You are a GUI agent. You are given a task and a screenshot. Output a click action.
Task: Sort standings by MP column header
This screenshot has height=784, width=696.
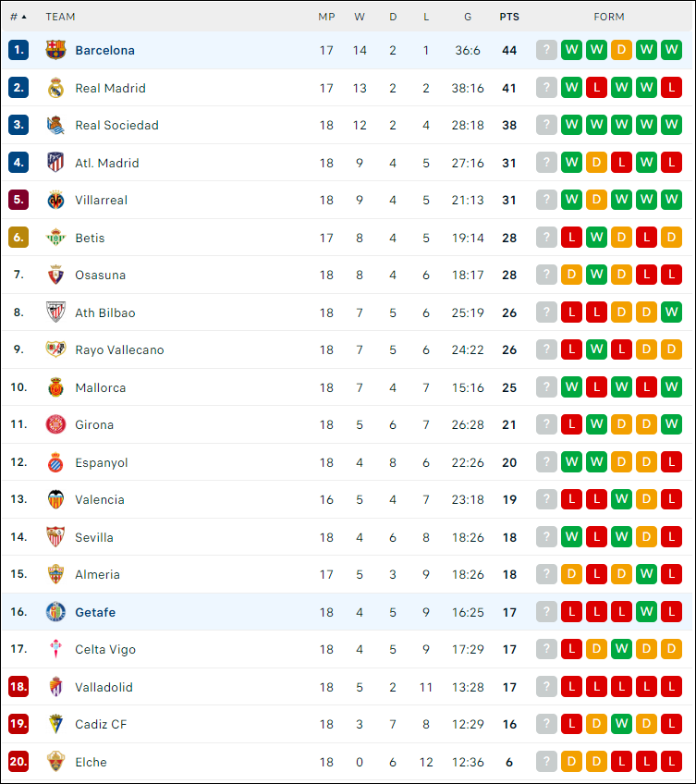(326, 17)
